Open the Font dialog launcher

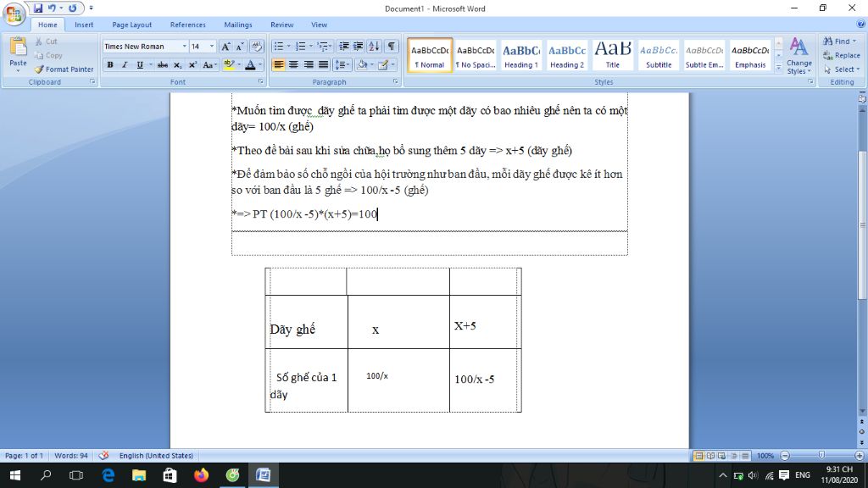tap(261, 81)
